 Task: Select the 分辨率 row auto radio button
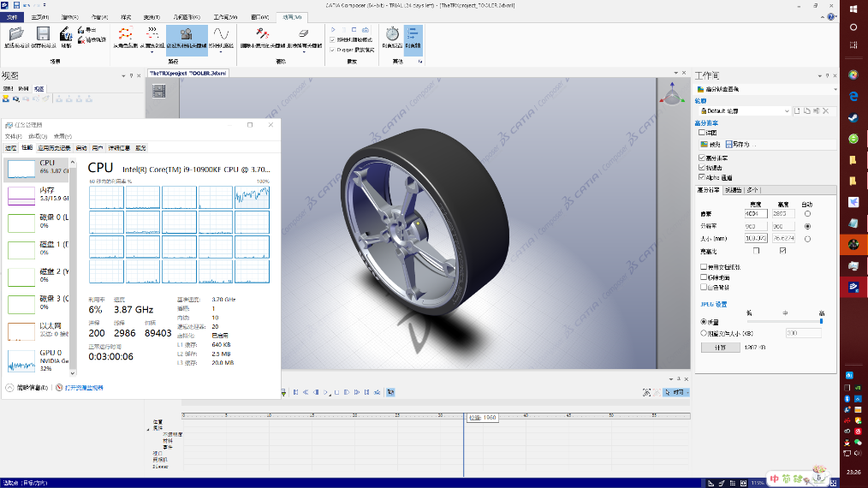click(x=807, y=226)
